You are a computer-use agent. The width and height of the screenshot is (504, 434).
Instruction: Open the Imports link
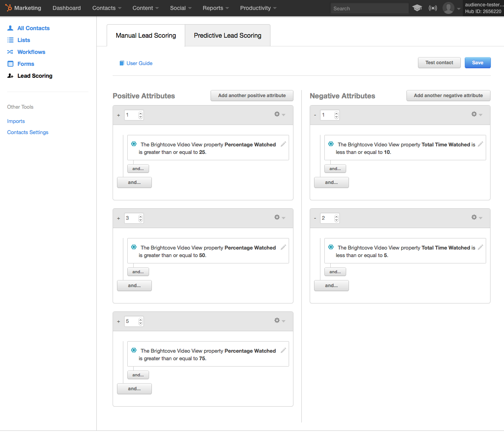[16, 121]
